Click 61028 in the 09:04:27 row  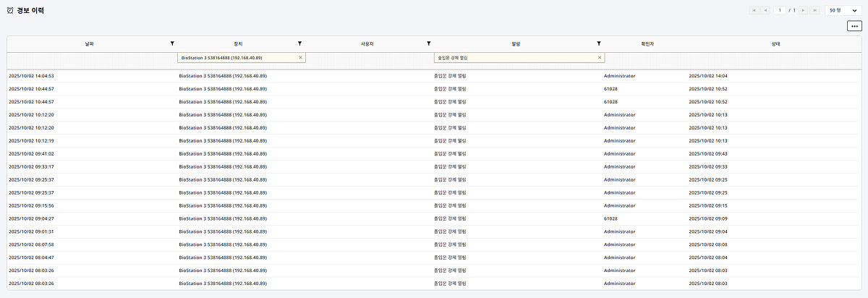[610, 218]
